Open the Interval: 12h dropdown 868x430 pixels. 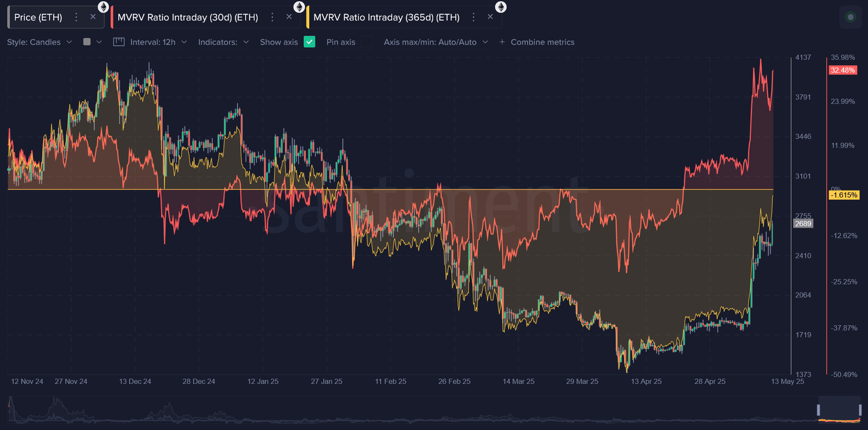158,42
